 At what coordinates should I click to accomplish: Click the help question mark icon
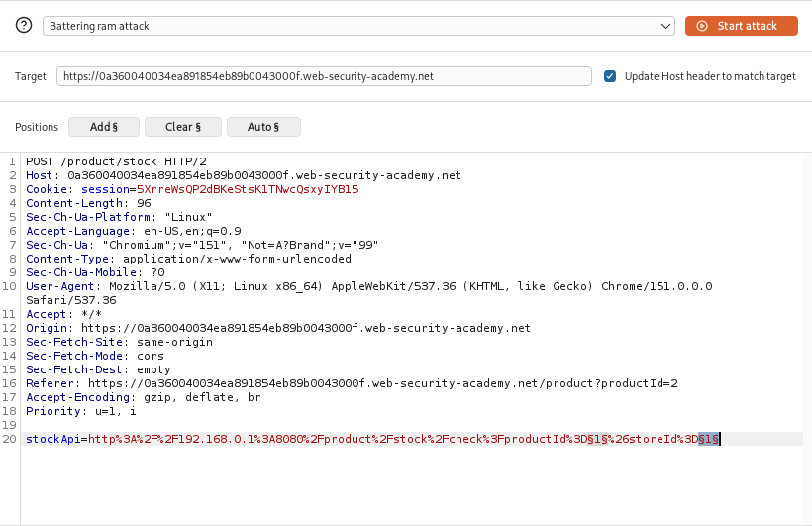point(24,25)
